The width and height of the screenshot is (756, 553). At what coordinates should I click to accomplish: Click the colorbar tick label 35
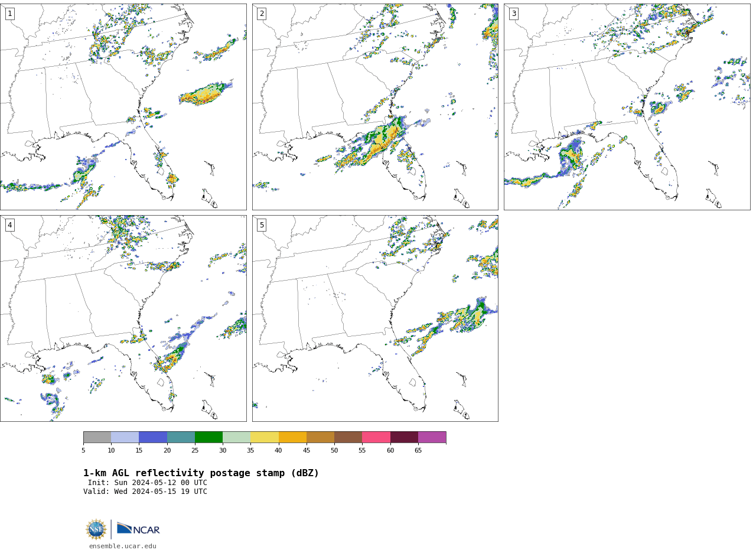(250, 451)
